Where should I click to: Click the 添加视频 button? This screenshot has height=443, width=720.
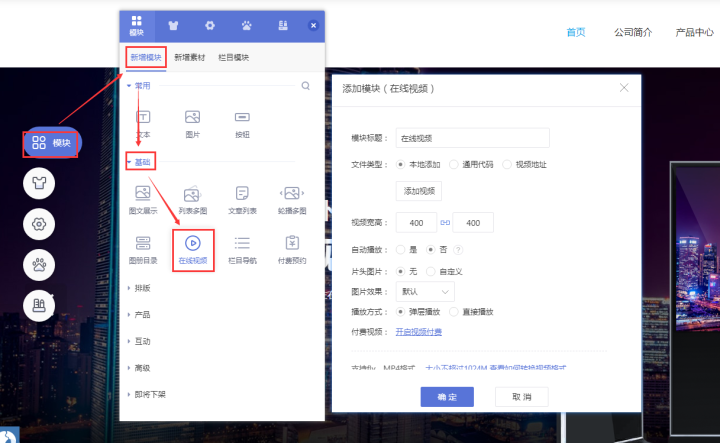tap(419, 191)
